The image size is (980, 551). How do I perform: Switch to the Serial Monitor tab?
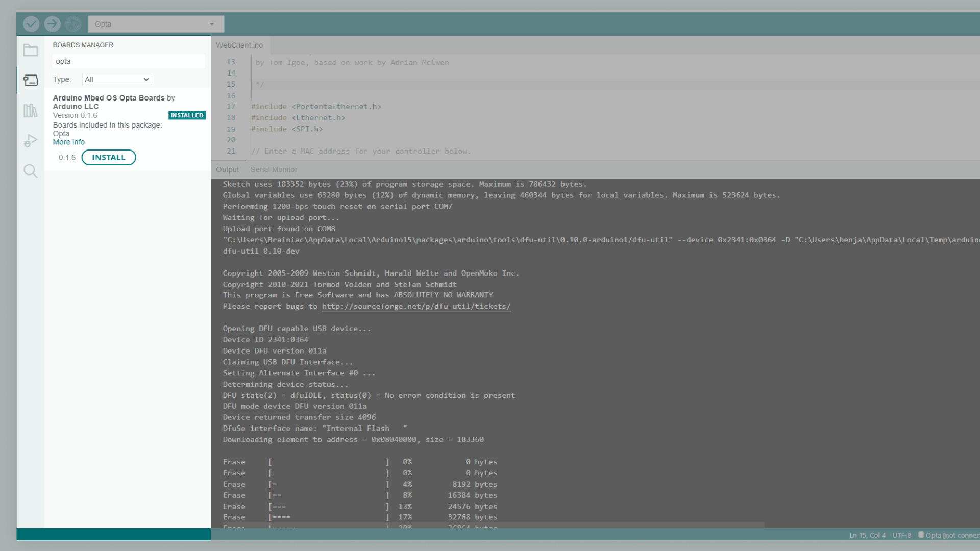274,169
